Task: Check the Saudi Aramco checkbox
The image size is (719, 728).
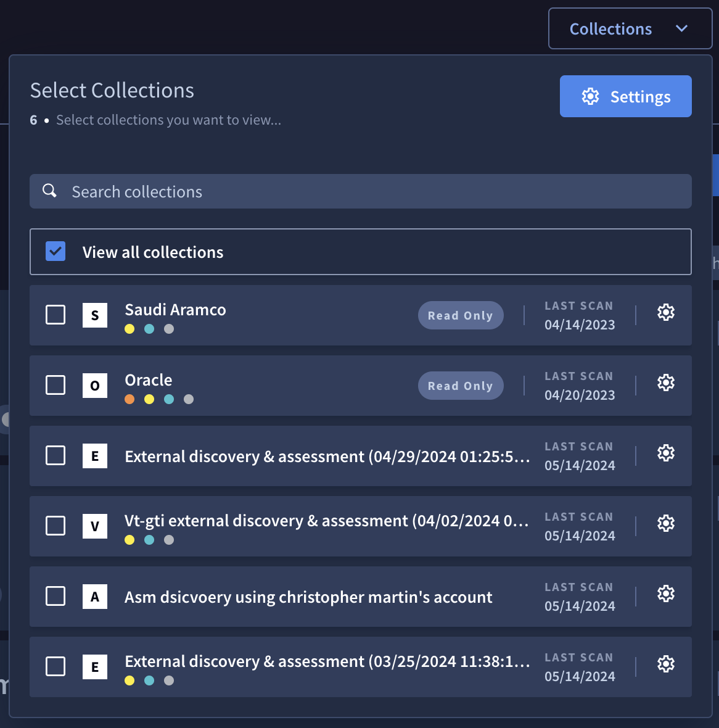Action: (x=55, y=315)
